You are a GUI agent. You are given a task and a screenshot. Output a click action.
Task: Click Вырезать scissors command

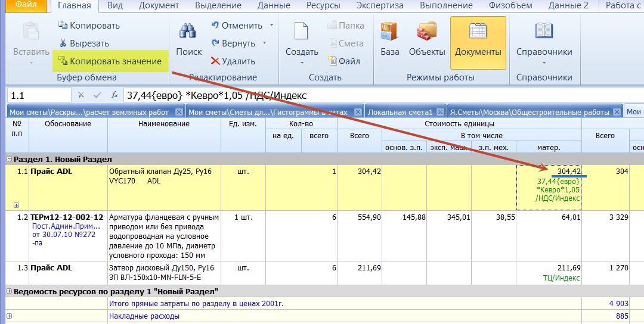84,43
